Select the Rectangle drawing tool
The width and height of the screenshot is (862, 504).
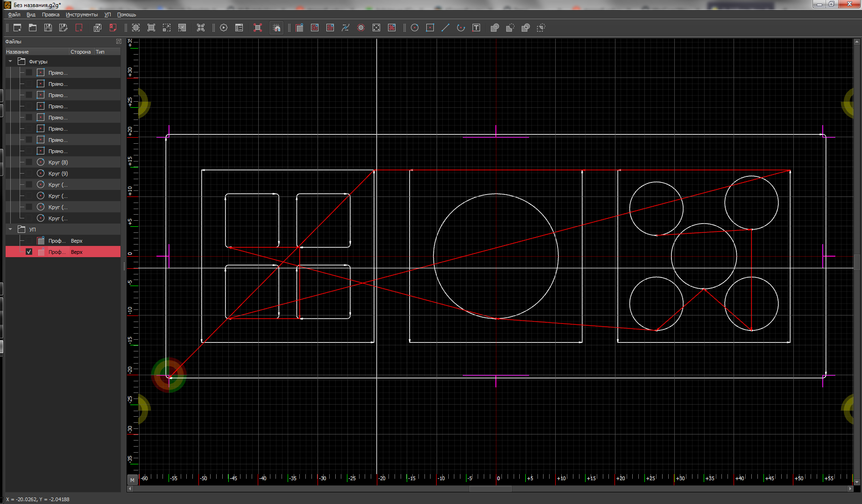430,28
